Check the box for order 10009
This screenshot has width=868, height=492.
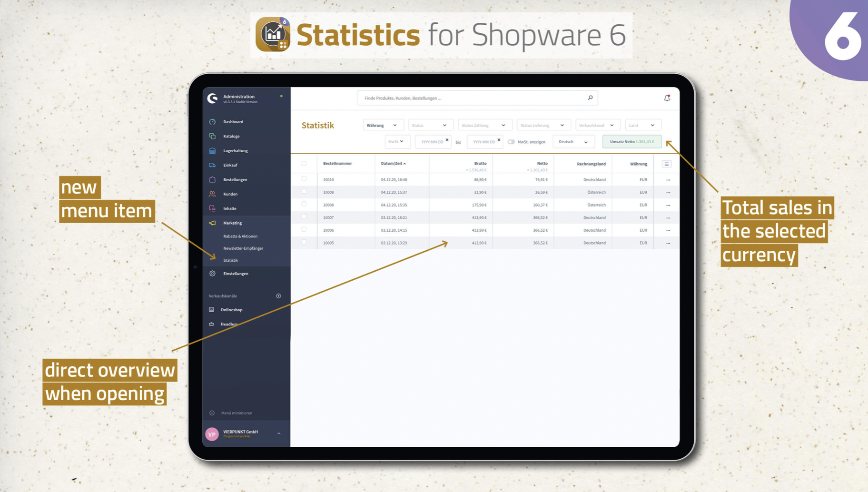click(304, 192)
